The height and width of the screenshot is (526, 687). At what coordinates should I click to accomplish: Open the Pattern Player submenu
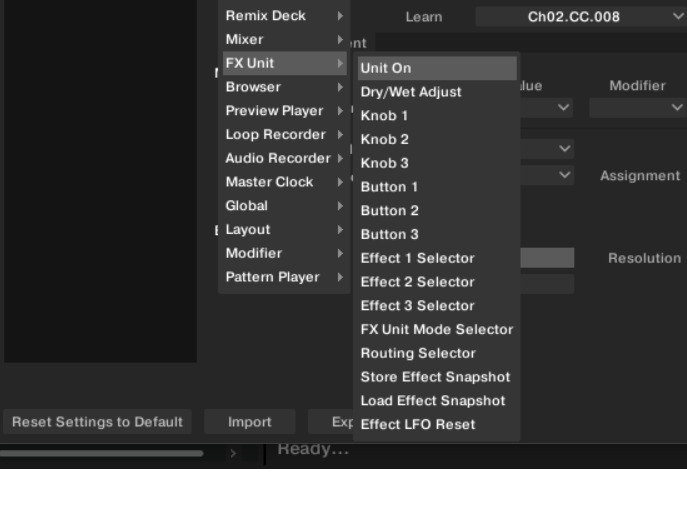coord(284,277)
